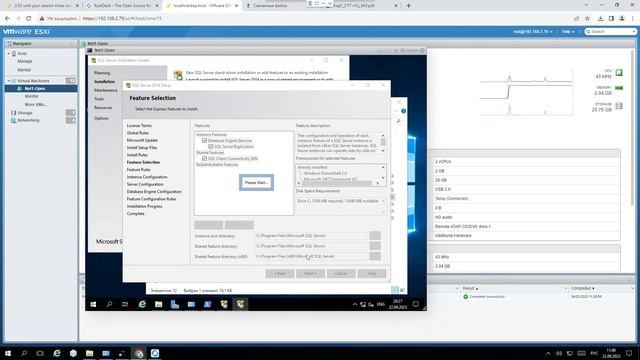
Task: Switch to the active SQL Server Setup taskbar icon
Action: (x=240, y=304)
